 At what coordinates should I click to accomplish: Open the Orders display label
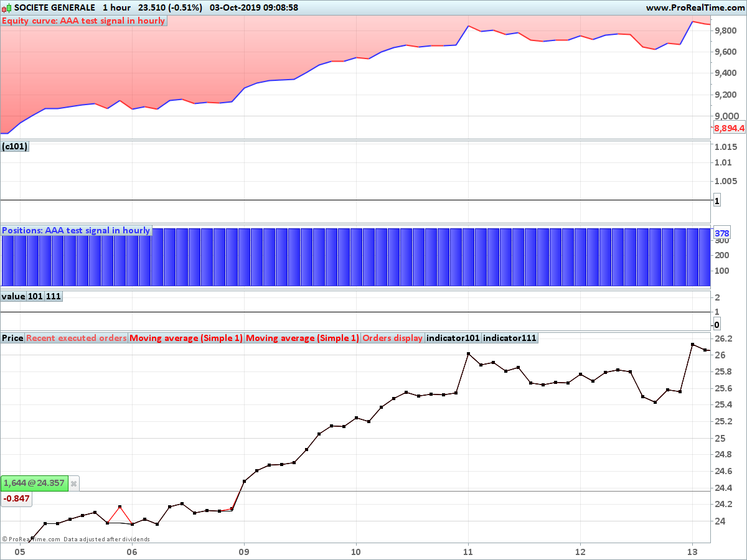click(x=392, y=338)
